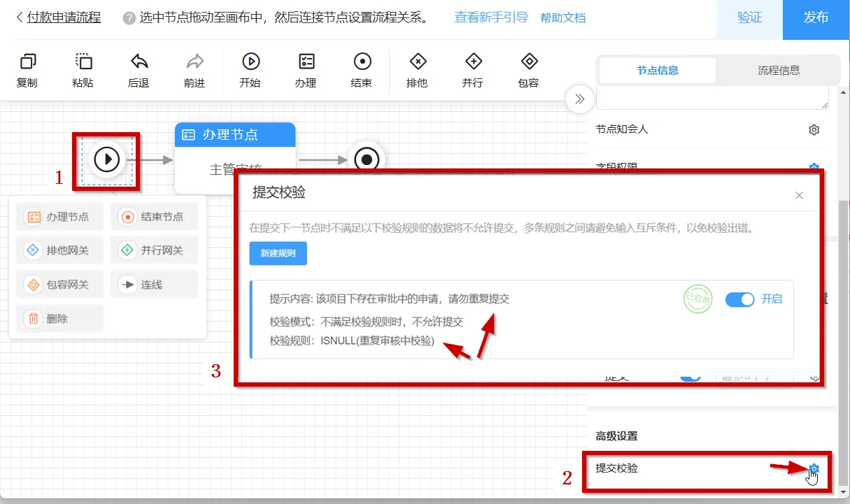Click the 复制 (copy) toolbar icon
This screenshot has width=850, height=504.
tap(27, 62)
